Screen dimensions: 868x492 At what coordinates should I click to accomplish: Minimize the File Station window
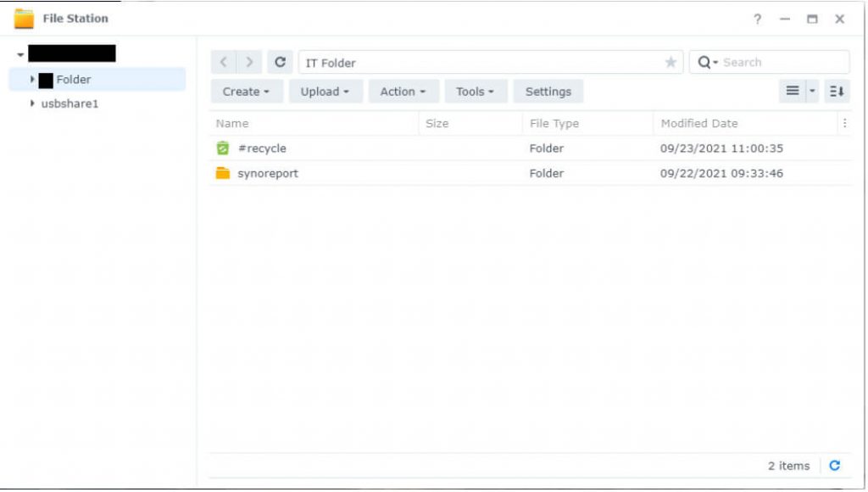coord(784,19)
